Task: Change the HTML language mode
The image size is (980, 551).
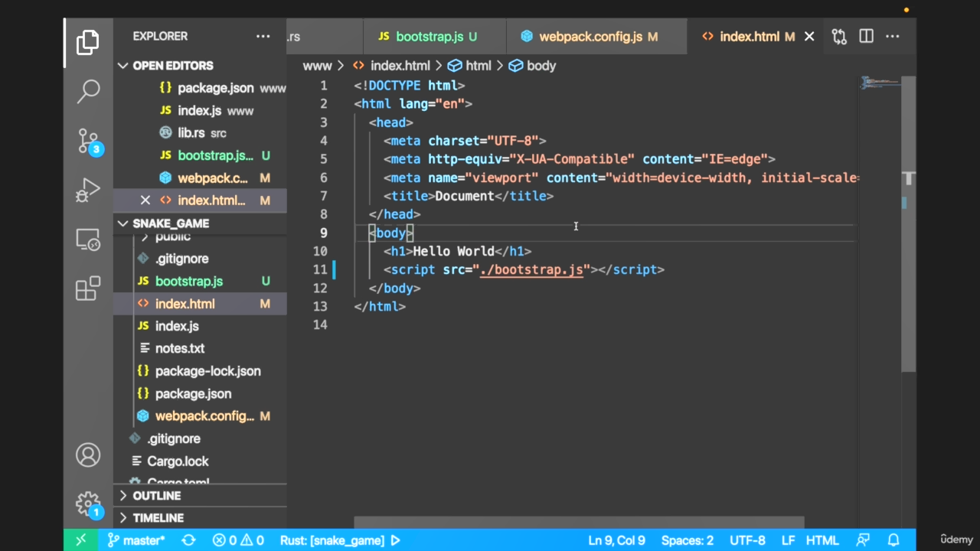Action: 822,540
